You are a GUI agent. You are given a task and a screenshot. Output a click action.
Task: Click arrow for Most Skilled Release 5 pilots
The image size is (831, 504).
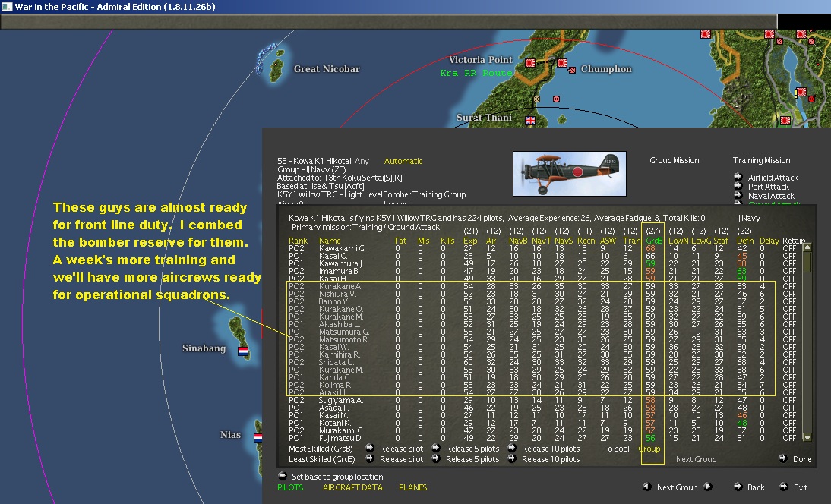pos(436,448)
